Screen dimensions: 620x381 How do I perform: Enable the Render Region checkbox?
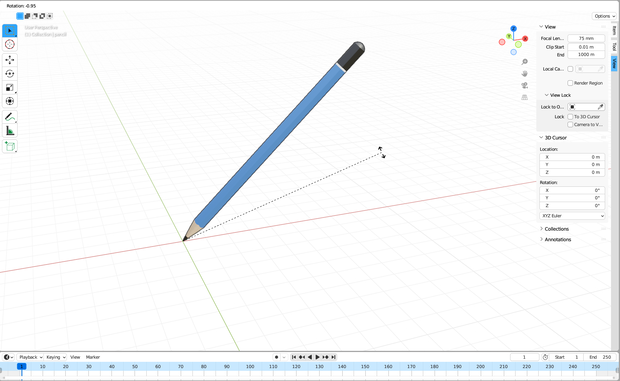pyautogui.click(x=570, y=83)
